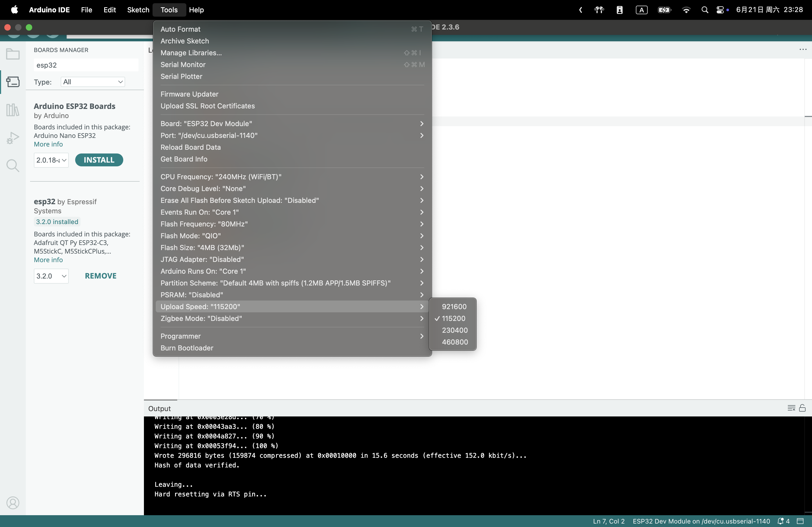Image resolution: width=812 pixels, height=527 pixels.
Task: Choose Firmware Updater menu item
Action: 292,94
